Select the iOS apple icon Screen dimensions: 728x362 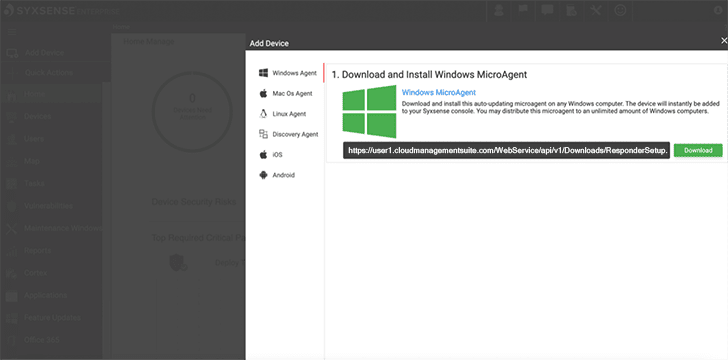click(x=263, y=155)
